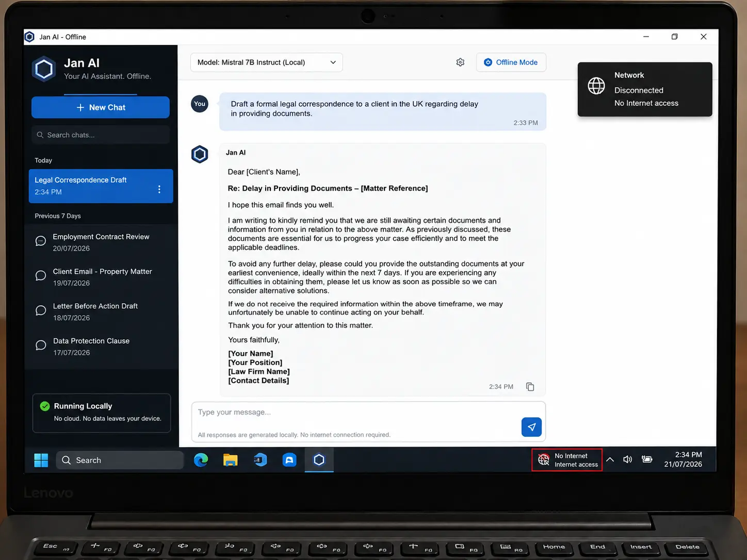This screenshot has width=747, height=560.
Task: Open the Employment Contract Review chat
Action: click(x=101, y=242)
